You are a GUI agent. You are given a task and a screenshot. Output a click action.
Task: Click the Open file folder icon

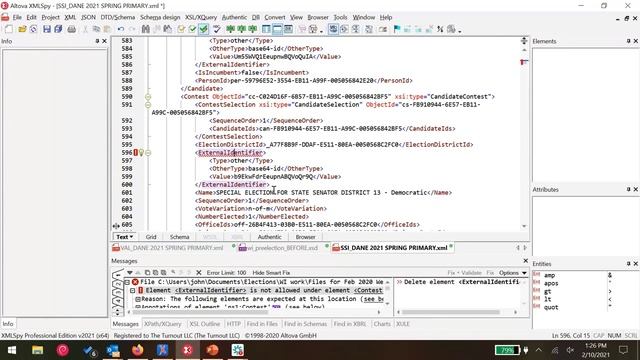tap(22, 29)
